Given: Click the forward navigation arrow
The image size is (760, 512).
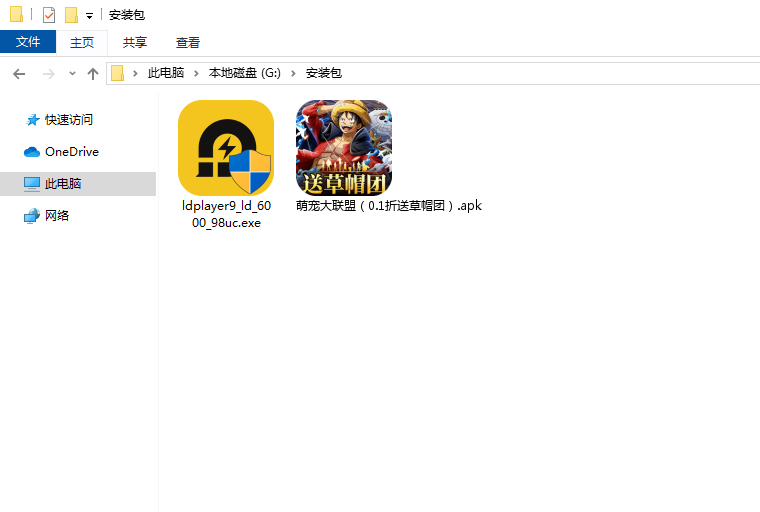Looking at the screenshot, I should tap(48, 73).
